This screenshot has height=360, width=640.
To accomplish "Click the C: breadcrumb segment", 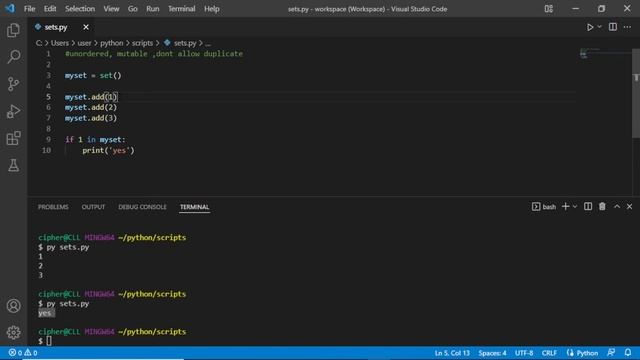I will pos(39,43).
